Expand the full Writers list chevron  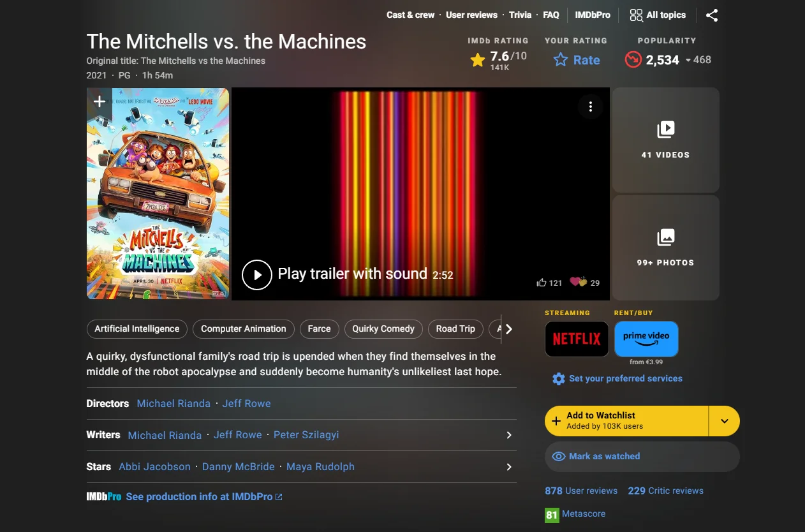pyautogui.click(x=508, y=435)
